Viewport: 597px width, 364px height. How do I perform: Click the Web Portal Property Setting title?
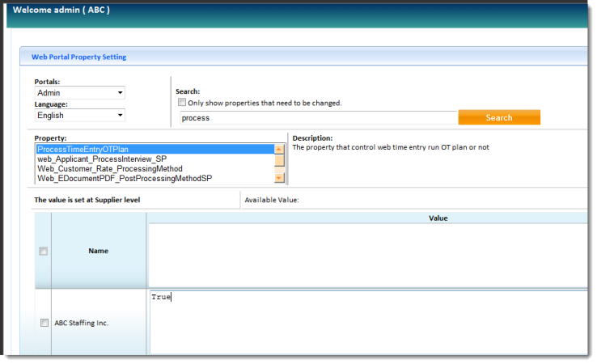coord(78,57)
